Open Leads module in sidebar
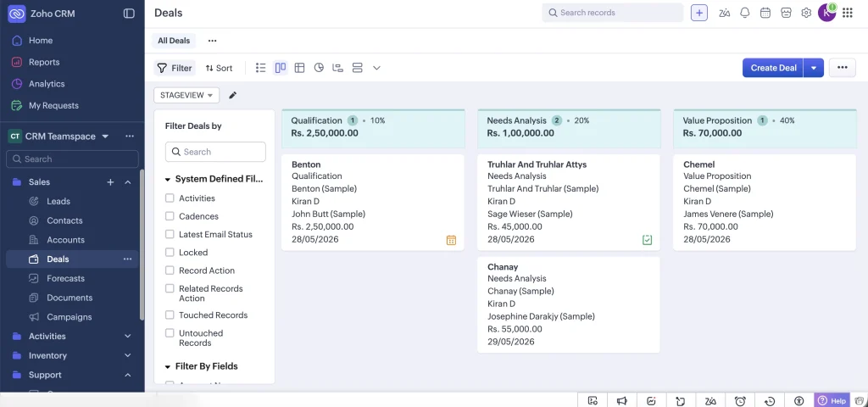Viewport: 868px width, 407px height. click(58, 201)
